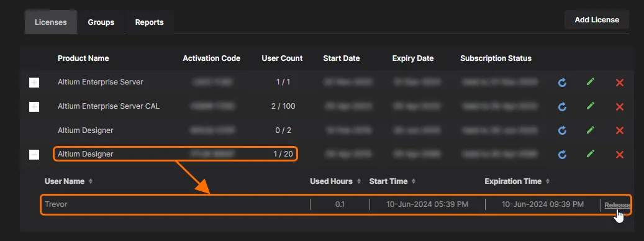This screenshot has width=644, height=241.
Task: Click the Used Hours column label
Action: (x=331, y=181)
